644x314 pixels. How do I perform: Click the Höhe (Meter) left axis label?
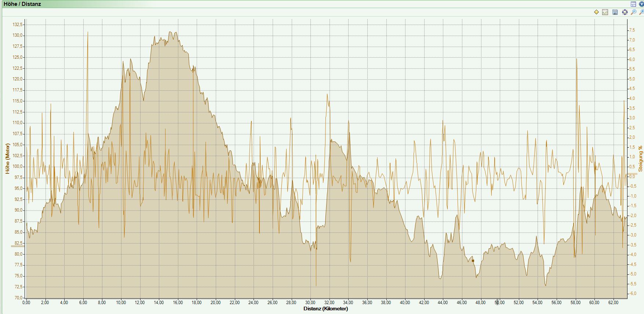tap(7, 159)
